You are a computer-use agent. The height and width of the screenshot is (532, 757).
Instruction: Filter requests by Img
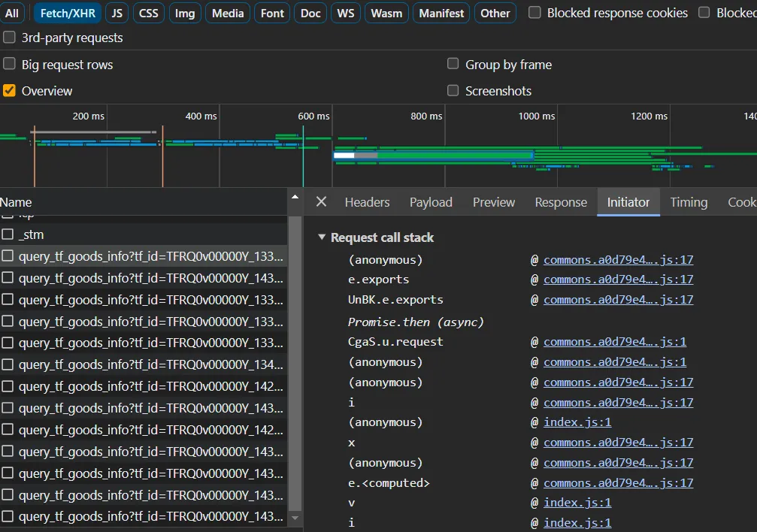point(185,13)
